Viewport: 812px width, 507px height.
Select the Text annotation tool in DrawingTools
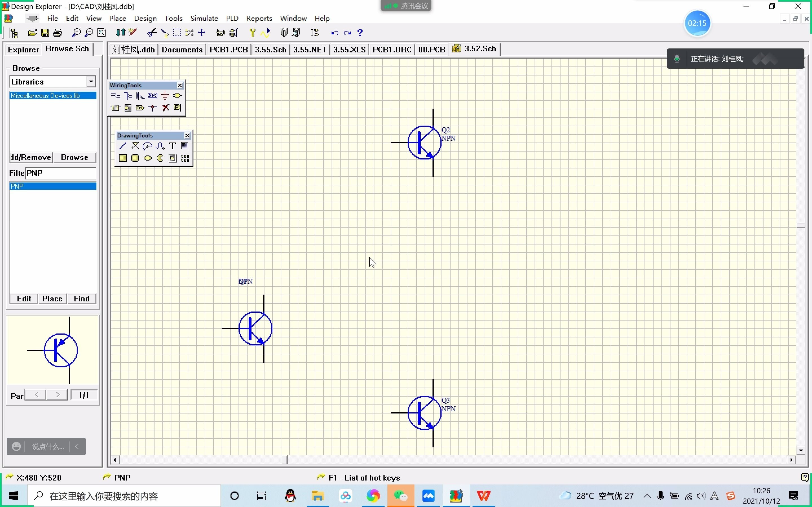tap(172, 146)
